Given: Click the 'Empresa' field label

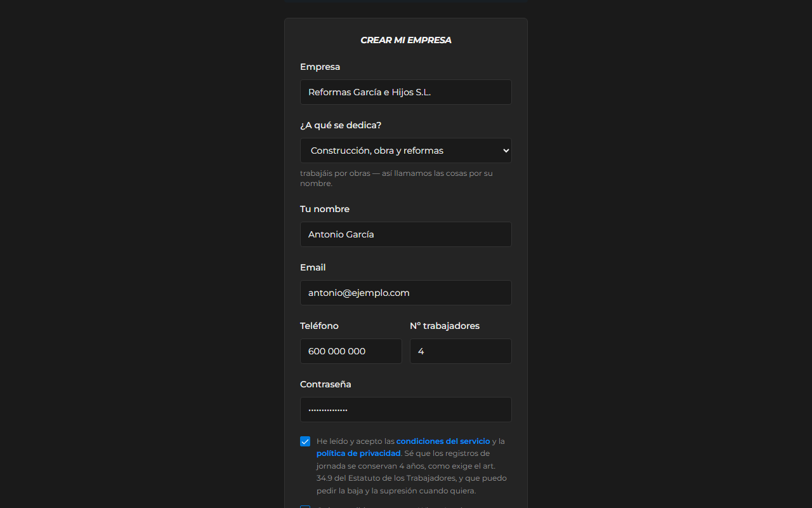Looking at the screenshot, I should point(320,67).
